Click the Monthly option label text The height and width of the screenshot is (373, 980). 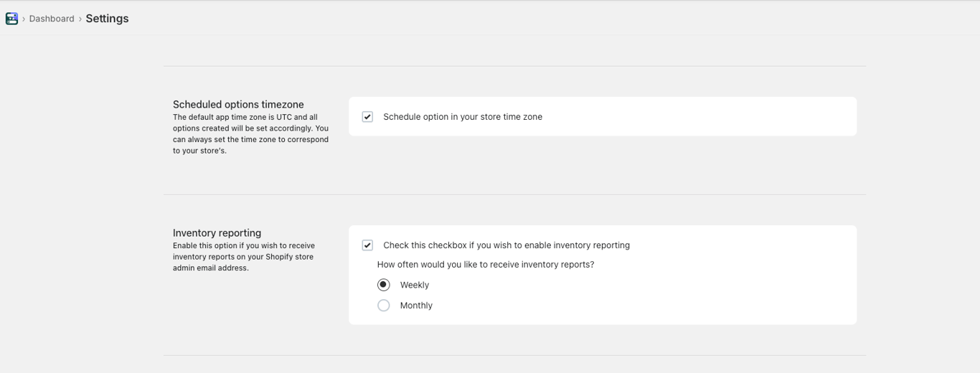click(416, 306)
